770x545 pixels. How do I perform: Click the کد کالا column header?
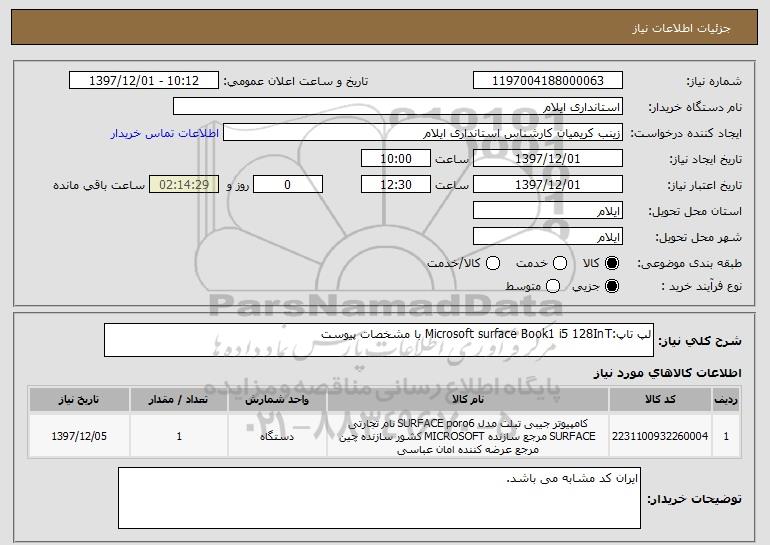[x=660, y=400]
